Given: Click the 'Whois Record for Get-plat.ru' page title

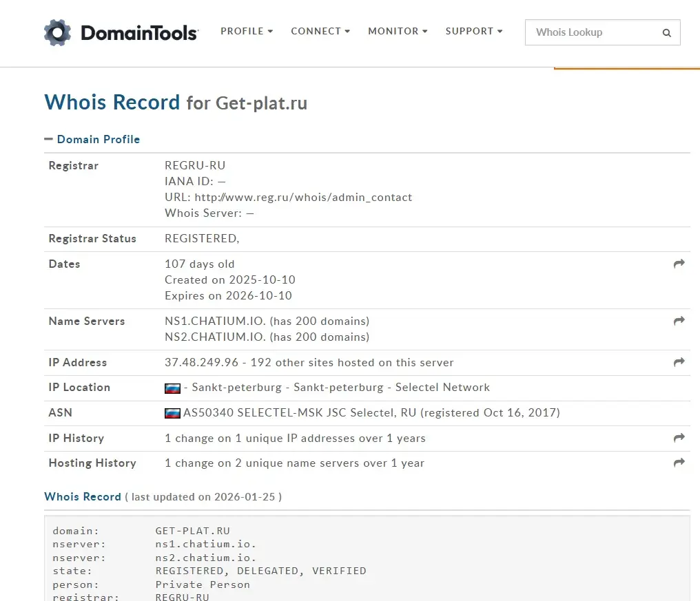Looking at the screenshot, I should (176, 103).
